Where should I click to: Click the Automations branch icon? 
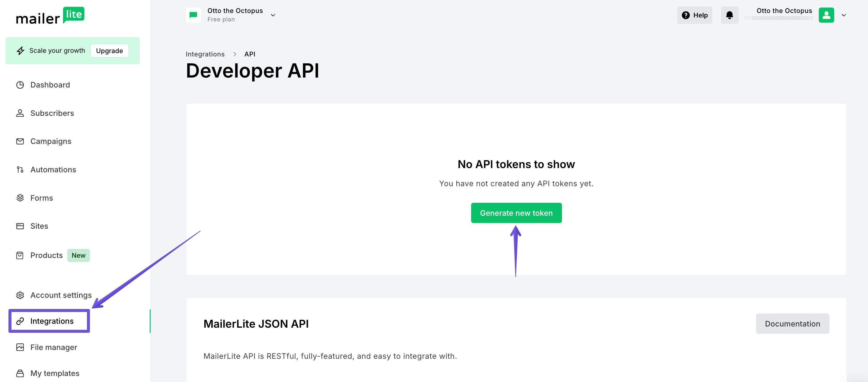20,170
